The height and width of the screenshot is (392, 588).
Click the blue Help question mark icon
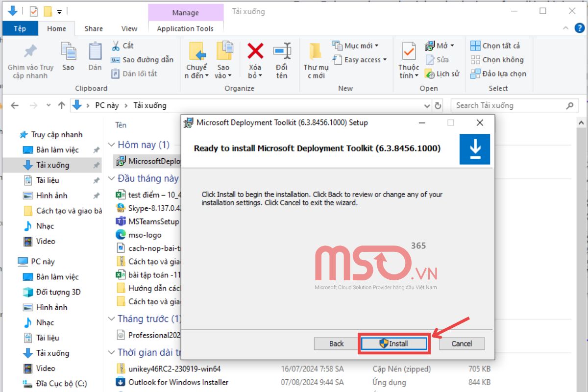point(579,28)
